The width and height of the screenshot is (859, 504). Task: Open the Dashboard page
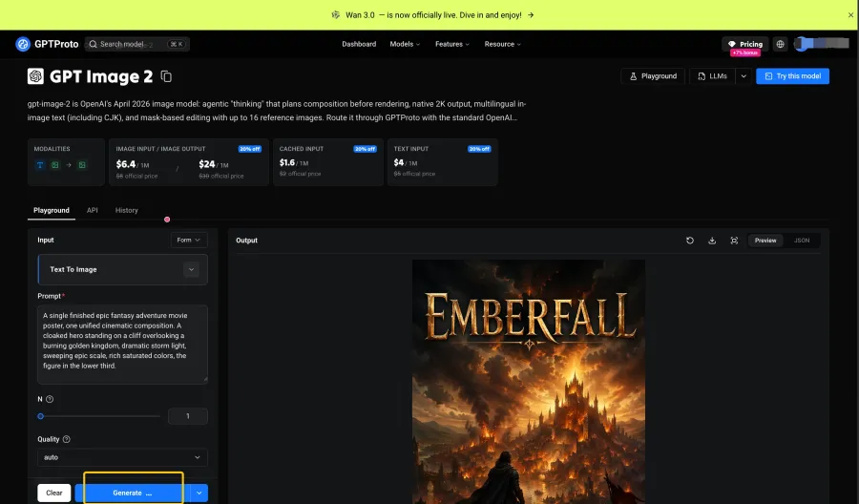359,44
